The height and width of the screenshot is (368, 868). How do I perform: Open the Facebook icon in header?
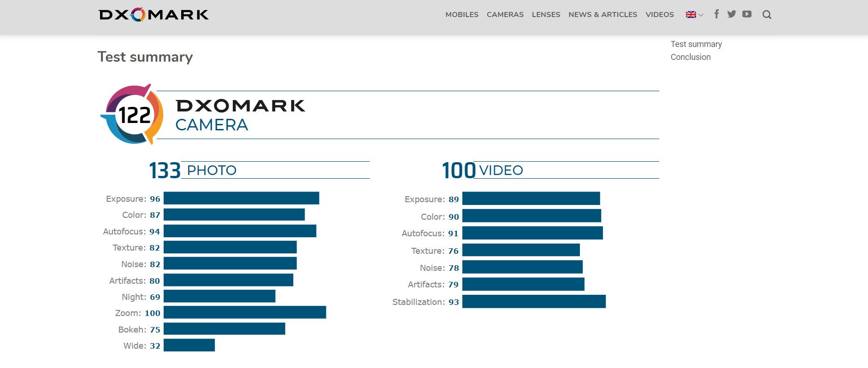click(x=716, y=14)
